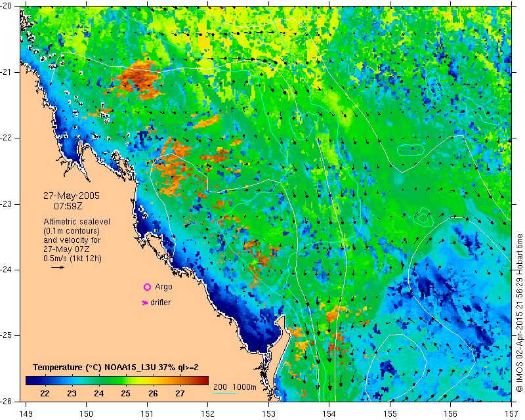Click the longitude axis label '153'

click(268, 414)
